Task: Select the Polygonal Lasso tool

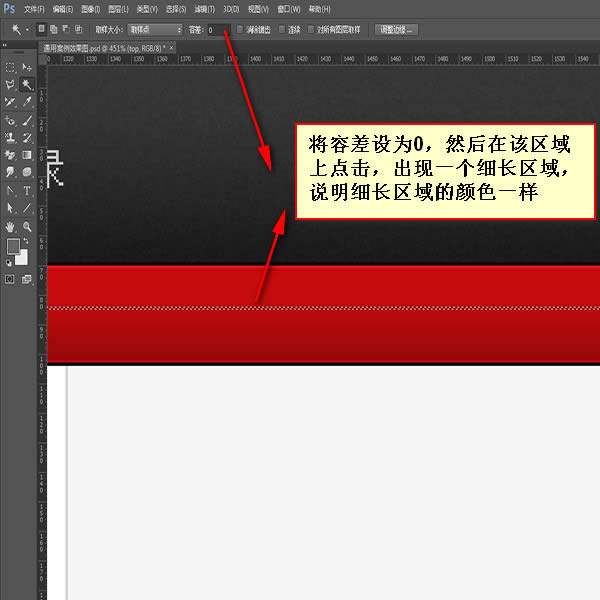Action: pos(10,85)
